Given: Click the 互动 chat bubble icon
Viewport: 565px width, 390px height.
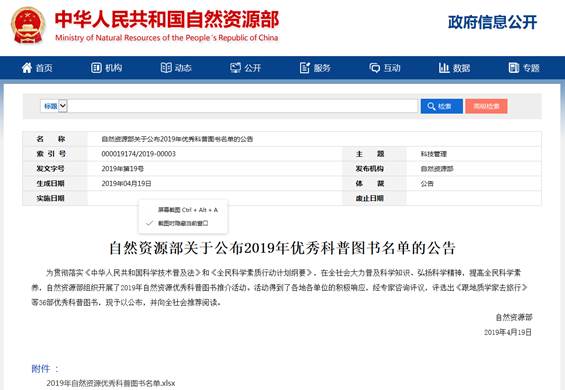Looking at the screenshot, I should pyautogui.click(x=374, y=68).
